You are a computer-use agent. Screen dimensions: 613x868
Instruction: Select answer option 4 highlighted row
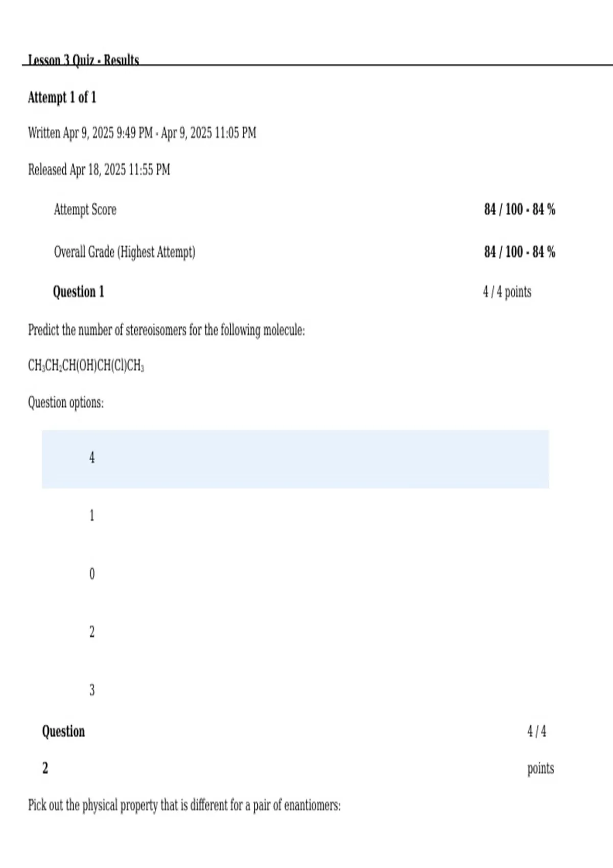[295, 459]
